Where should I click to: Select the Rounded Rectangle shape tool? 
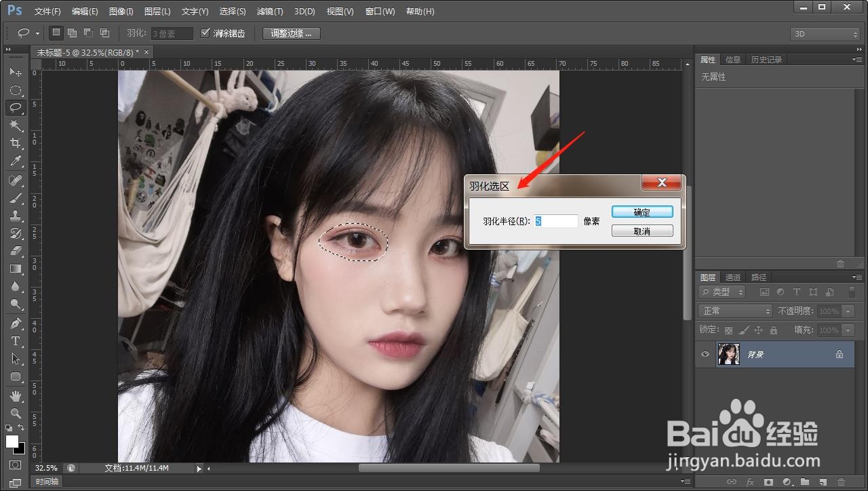pos(16,376)
